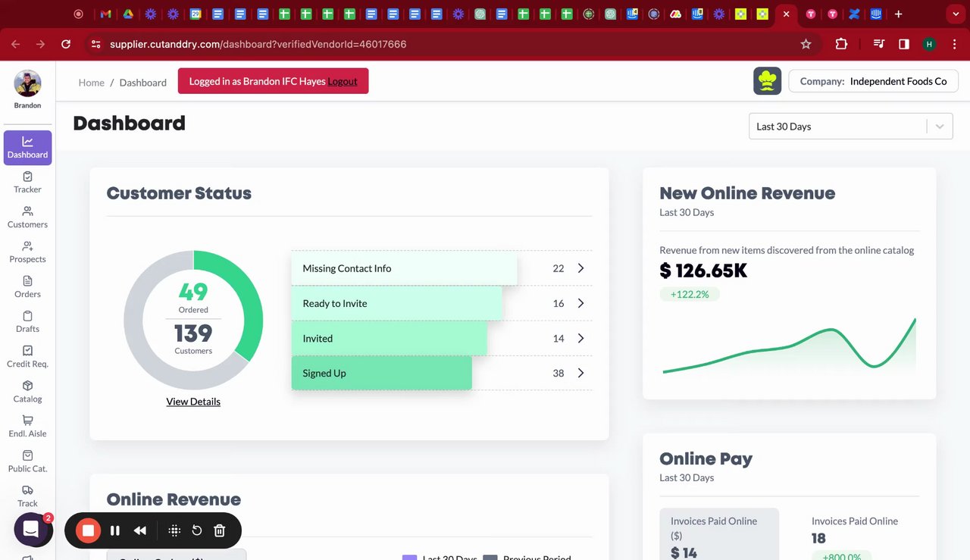Expand the Signed Up row arrow
The image size is (970, 560).
(x=581, y=373)
